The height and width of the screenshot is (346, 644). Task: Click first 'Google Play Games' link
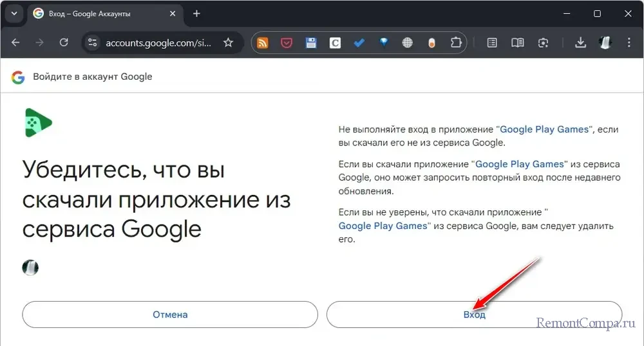coord(544,129)
